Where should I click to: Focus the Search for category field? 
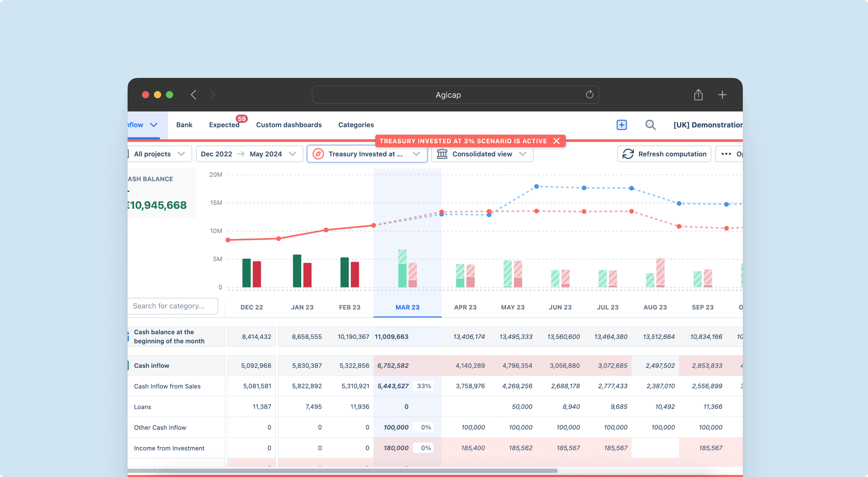[x=173, y=306]
